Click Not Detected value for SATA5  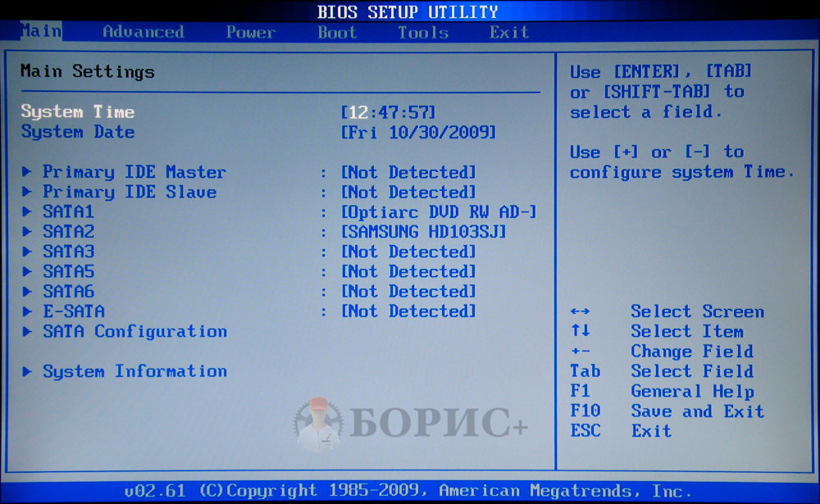[408, 271]
